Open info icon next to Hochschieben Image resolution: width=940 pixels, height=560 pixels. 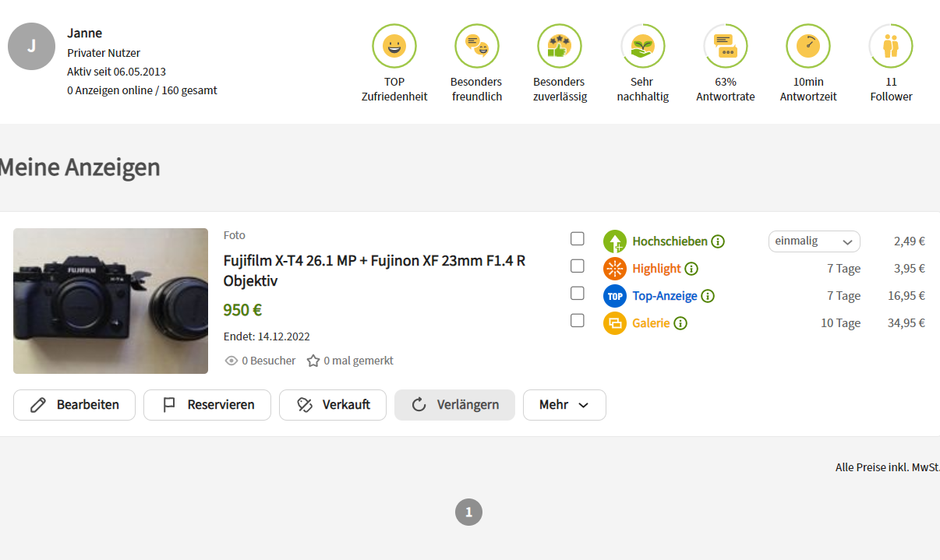tap(718, 241)
